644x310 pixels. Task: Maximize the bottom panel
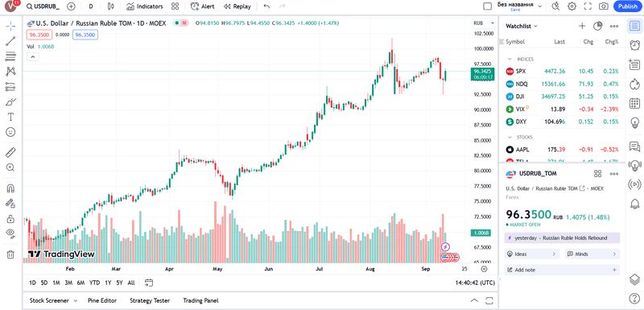pos(489,300)
